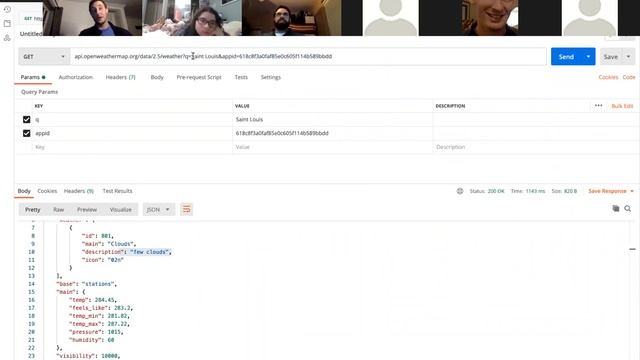Image resolution: width=640 pixels, height=360 pixels.
Task: Click the Status 200 OK indicator
Action: (487, 191)
